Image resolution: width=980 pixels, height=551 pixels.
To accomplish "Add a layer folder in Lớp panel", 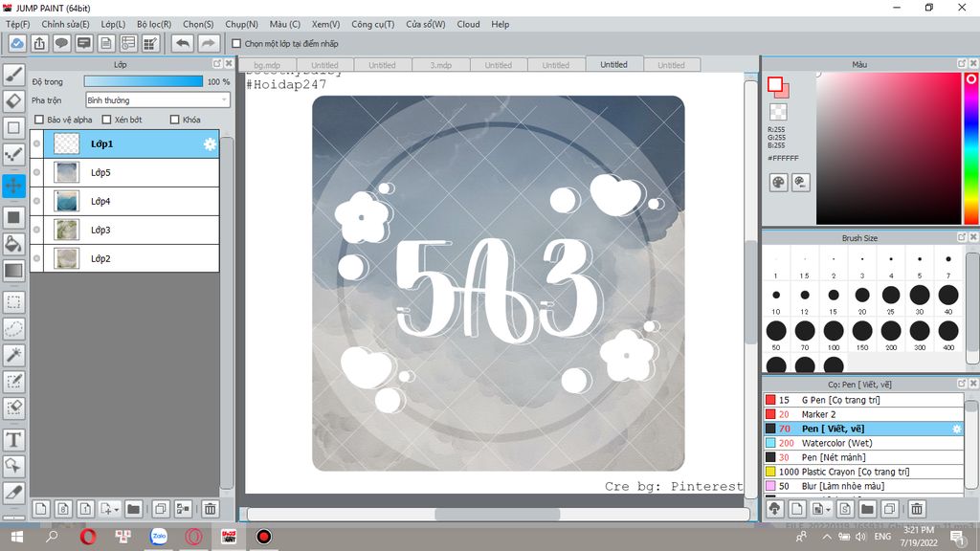I will pos(133,509).
